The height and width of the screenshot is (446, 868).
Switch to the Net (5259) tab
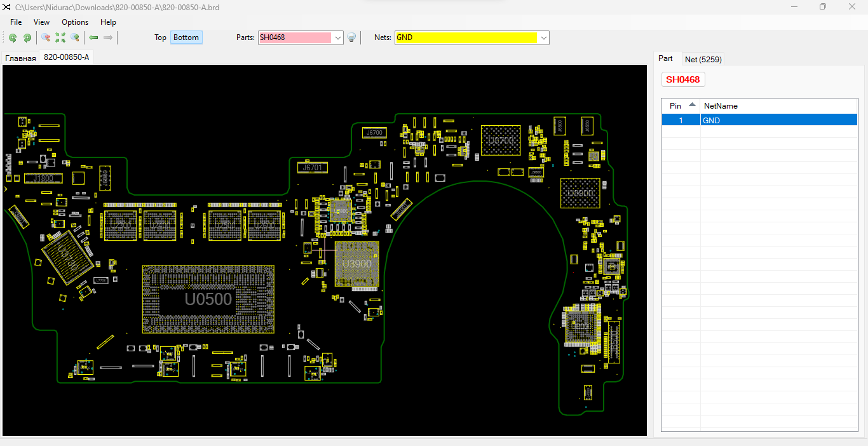tap(703, 59)
